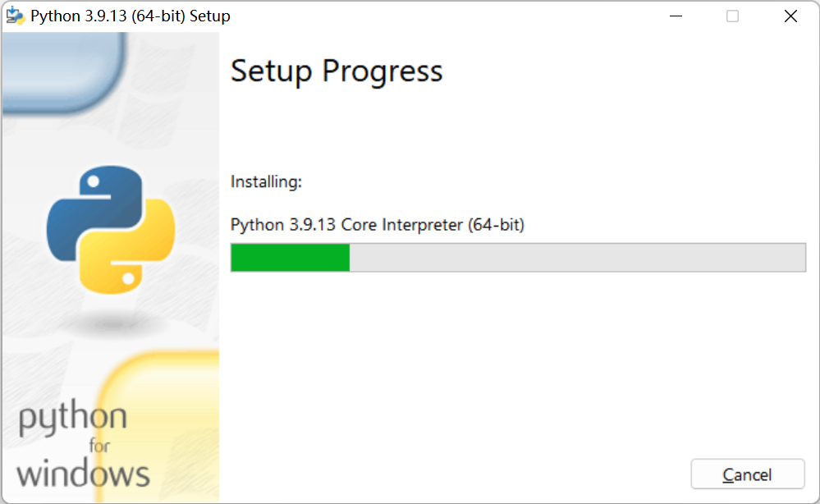Click the "Installing:" label
The width and height of the screenshot is (820, 504).
[266, 182]
